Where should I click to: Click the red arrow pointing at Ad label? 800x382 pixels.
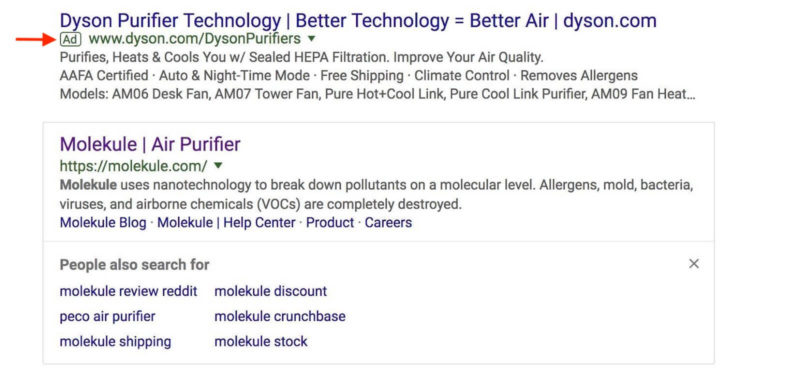click(x=35, y=39)
